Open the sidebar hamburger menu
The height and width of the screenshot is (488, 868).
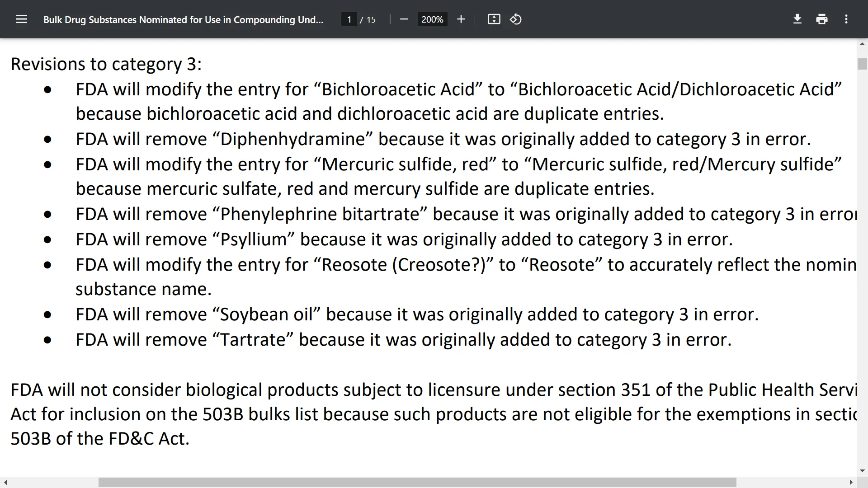pos(22,19)
